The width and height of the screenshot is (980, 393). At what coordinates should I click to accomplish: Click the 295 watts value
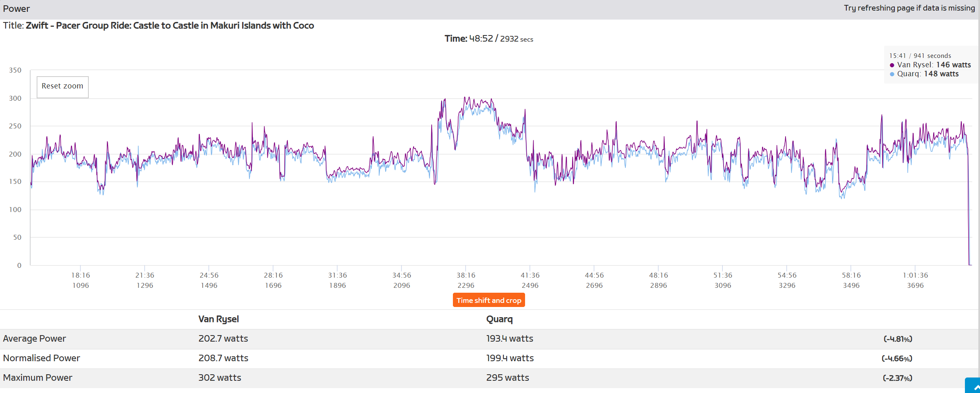pos(508,378)
